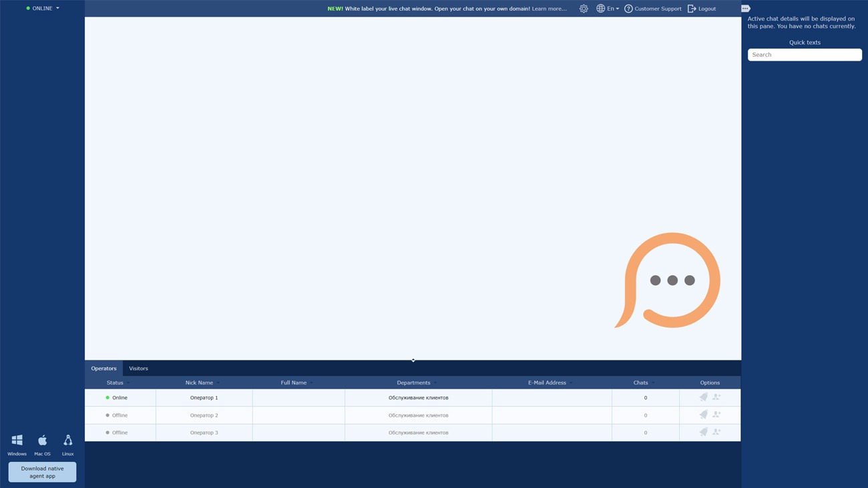Open the ONLINE status dropdown
Screen dimensions: 868x488
coord(43,9)
